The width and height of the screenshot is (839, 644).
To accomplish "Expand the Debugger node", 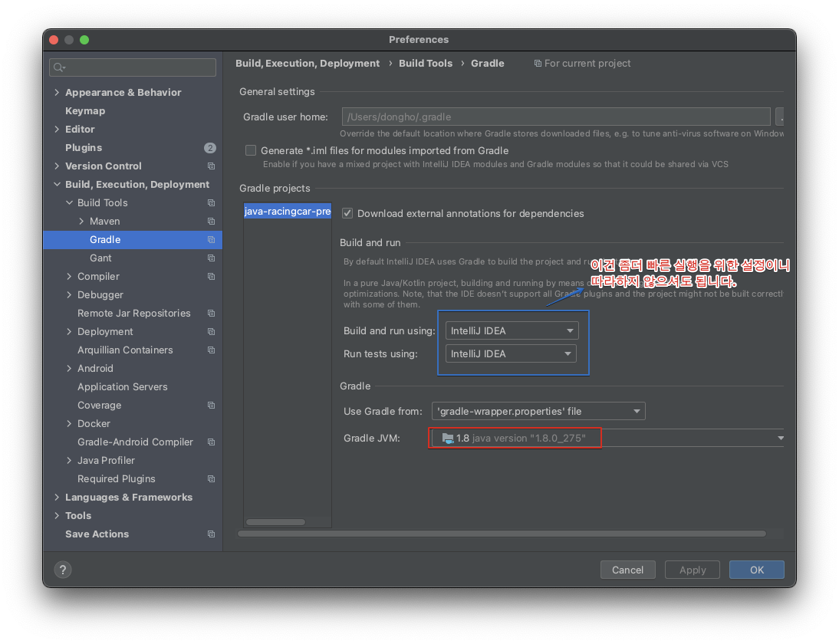I will (69, 294).
